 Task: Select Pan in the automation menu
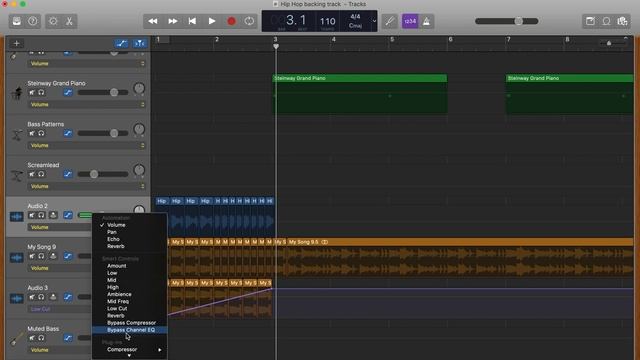[130, 232]
